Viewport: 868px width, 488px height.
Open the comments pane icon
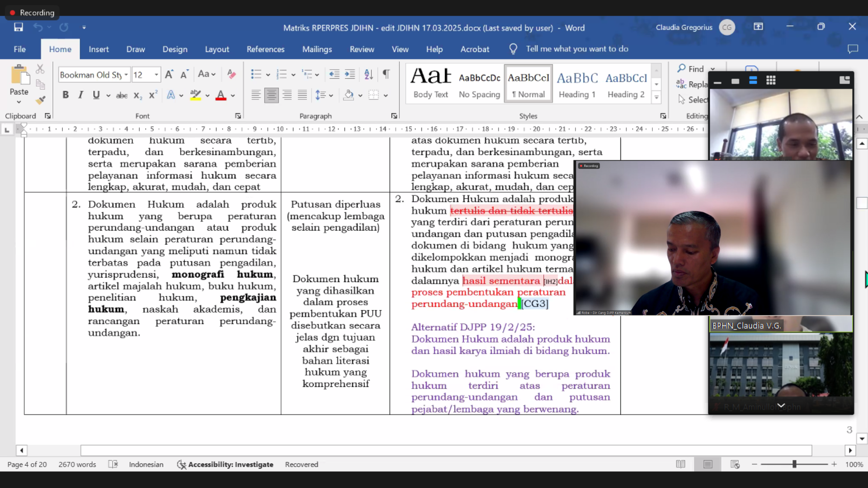click(853, 49)
